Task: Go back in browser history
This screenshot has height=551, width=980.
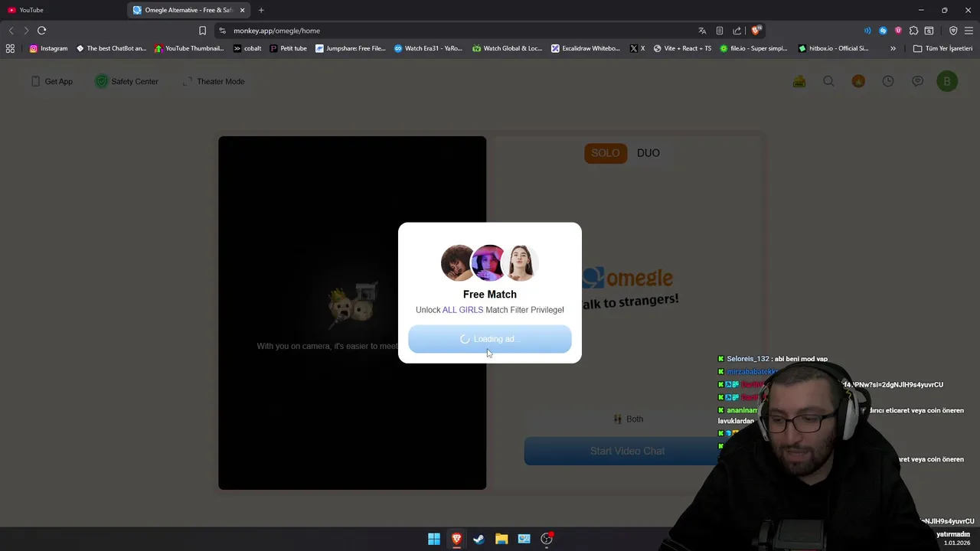Action: [11, 31]
